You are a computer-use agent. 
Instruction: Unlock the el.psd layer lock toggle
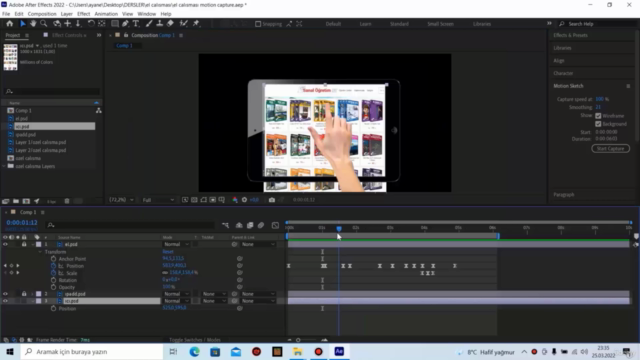[x=24, y=244]
